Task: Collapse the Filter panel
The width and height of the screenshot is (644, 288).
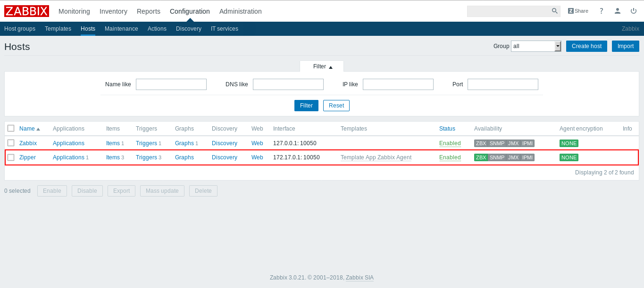Action: 322,66
